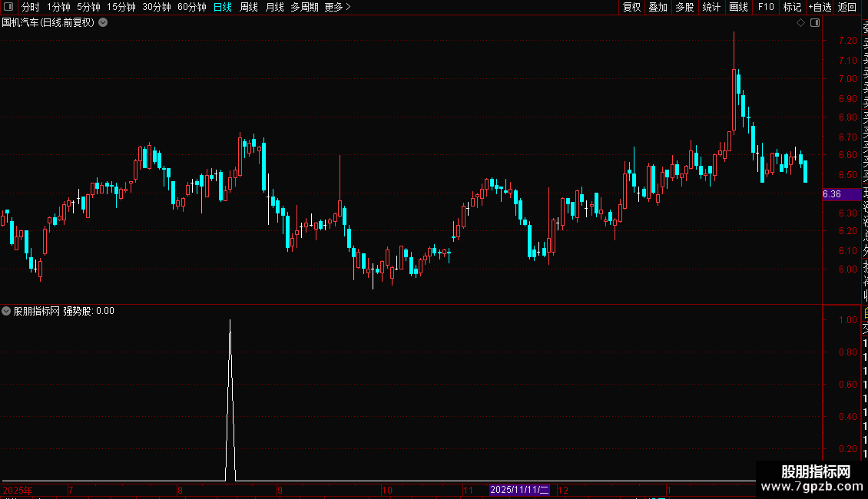Viewport: 868px width, 499px height.
Task: Select the 5分钟 period
Action: [x=88, y=7]
